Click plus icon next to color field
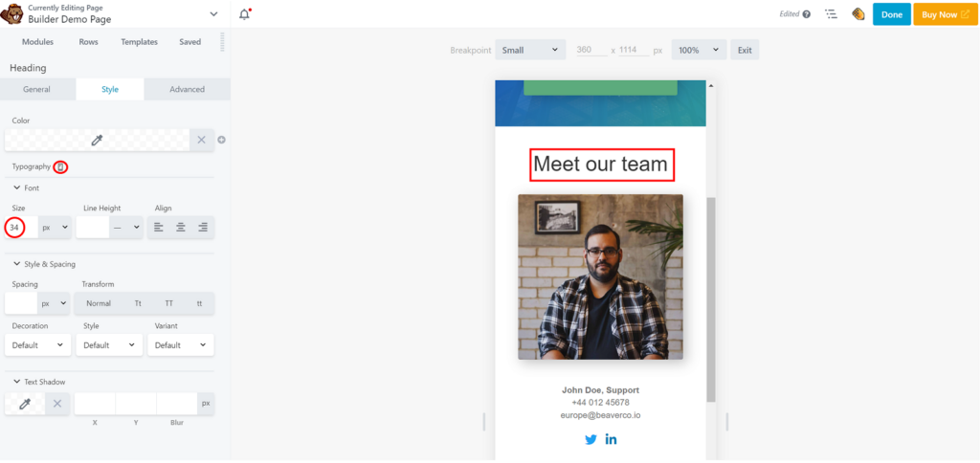980x463 pixels. coord(221,140)
